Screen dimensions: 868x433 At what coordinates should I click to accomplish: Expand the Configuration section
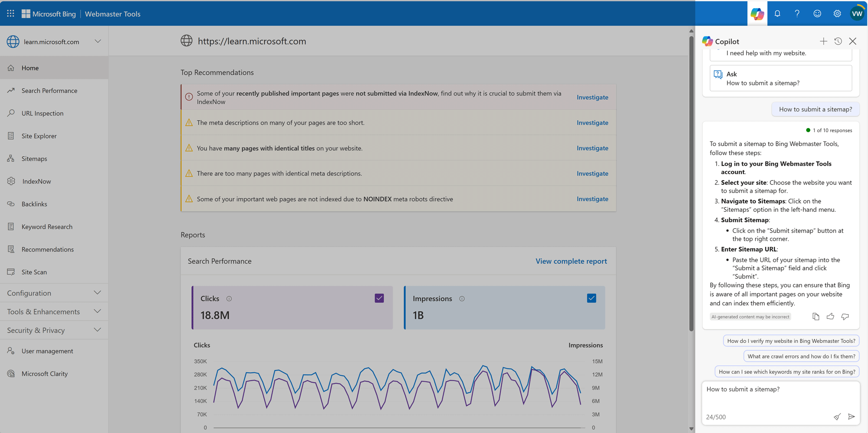[x=54, y=293]
